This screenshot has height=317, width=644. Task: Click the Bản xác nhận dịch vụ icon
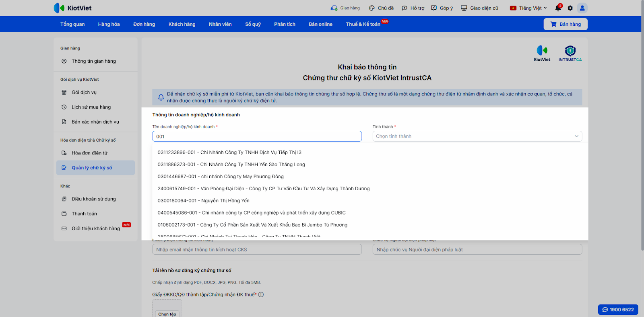click(x=64, y=122)
